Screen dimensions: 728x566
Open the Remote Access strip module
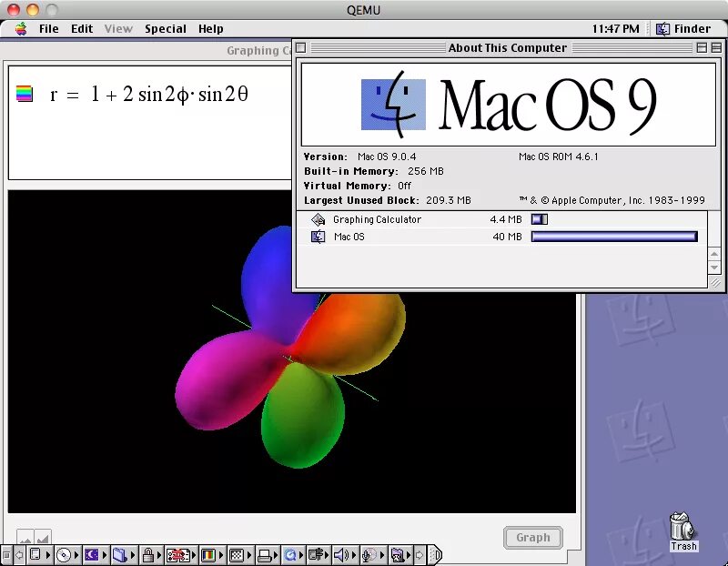319,555
